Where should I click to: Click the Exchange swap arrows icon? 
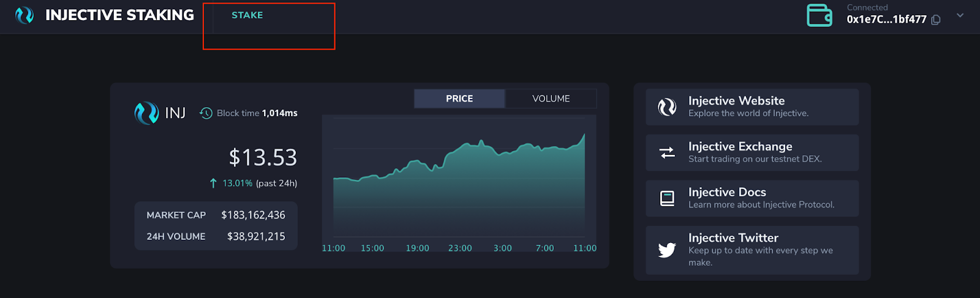click(667, 152)
